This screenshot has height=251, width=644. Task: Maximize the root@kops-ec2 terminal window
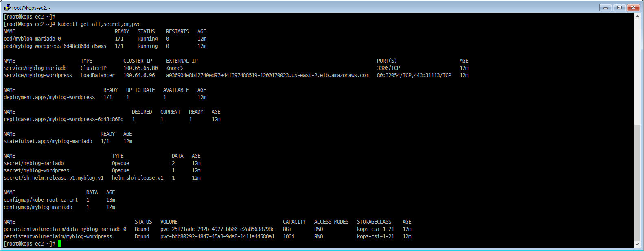pyautogui.click(x=619, y=7)
